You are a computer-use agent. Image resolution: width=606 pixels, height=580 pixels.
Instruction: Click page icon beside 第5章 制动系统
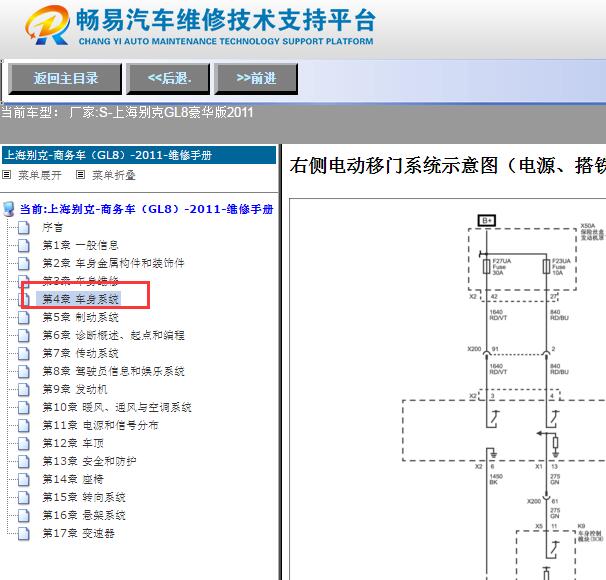coord(24,317)
